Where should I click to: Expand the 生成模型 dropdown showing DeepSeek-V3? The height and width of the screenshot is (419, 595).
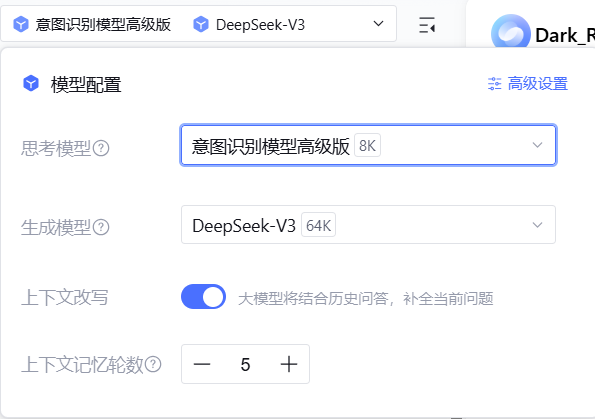(368, 225)
